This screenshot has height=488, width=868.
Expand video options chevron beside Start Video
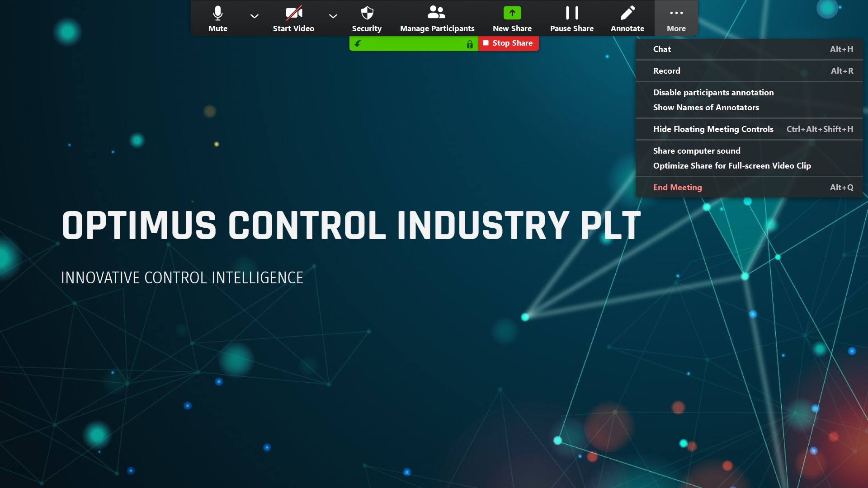pyautogui.click(x=333, y=16)
